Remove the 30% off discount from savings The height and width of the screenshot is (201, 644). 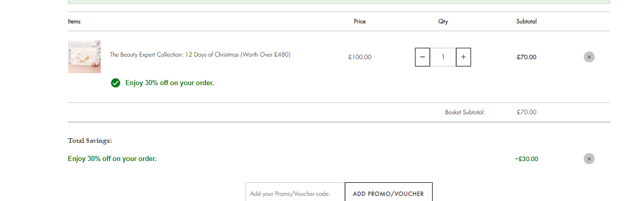point(589,159)
